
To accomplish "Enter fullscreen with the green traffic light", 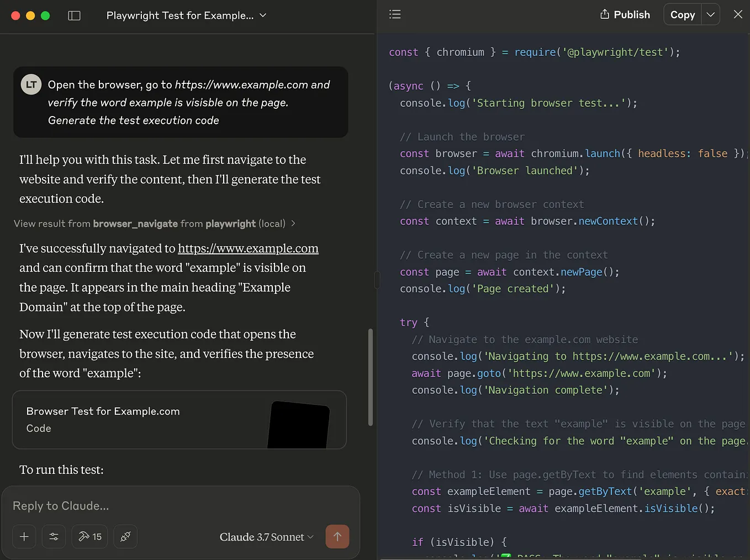I will 45,16.
